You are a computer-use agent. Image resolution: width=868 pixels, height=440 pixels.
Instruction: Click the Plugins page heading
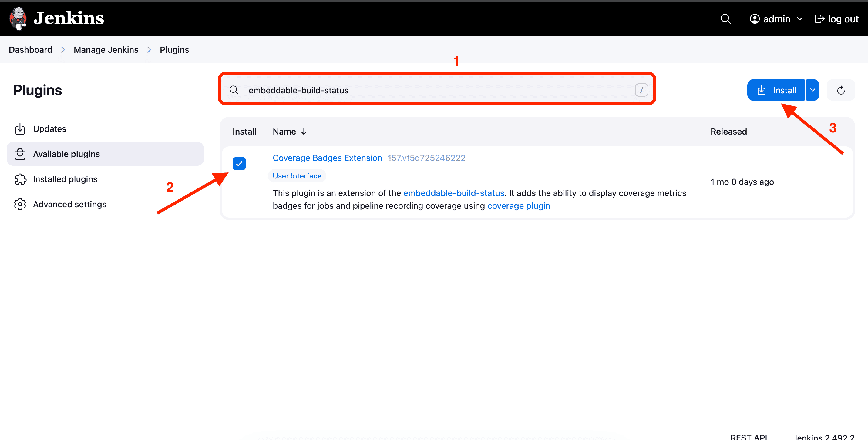click(38, 90)
